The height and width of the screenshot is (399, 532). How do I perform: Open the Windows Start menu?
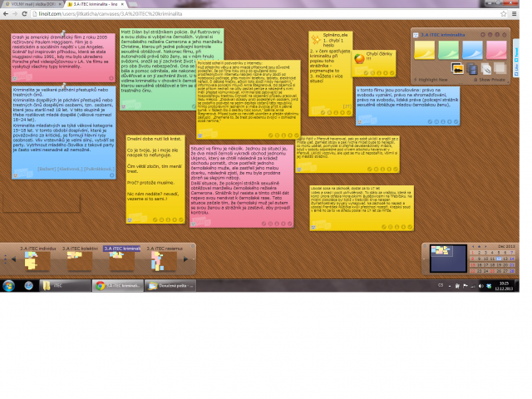pyautogui.click(x=8, y=286)
